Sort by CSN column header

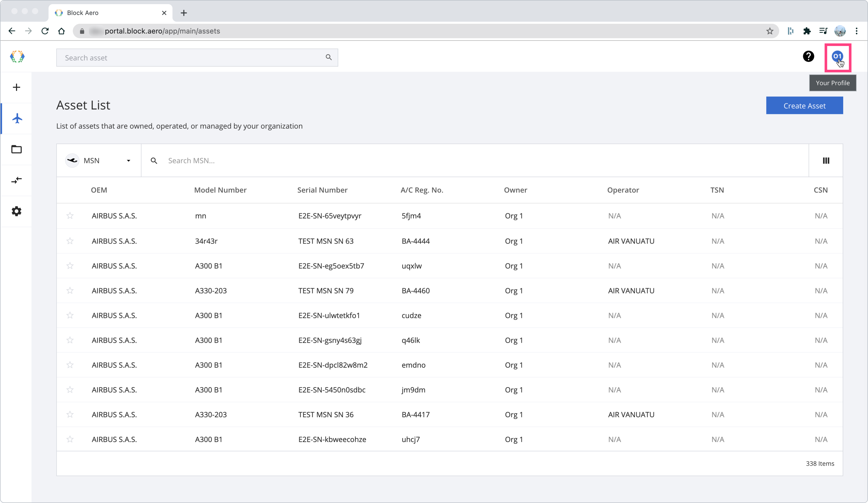click(x=820, y=190)
